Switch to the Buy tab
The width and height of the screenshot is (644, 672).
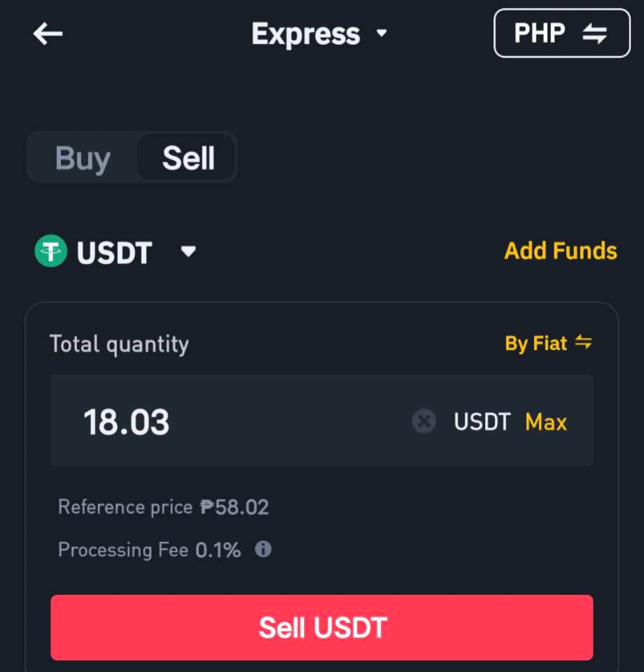[83, 158]
